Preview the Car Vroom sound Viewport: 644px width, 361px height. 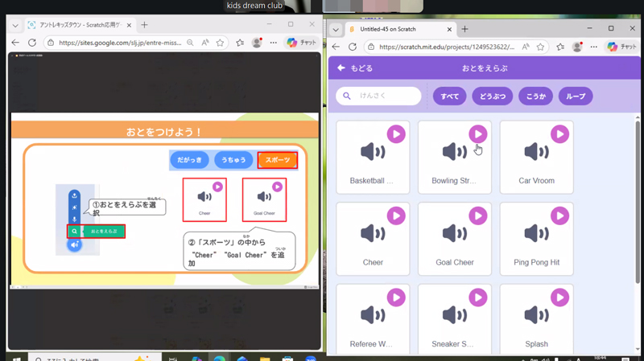pyautogui.click(x=559, y=134)
